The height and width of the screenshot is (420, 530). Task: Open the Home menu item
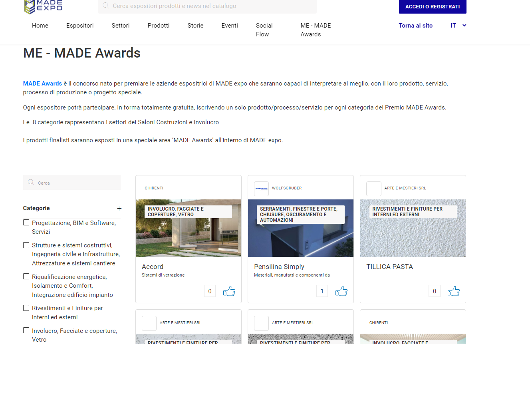point(40,26)
